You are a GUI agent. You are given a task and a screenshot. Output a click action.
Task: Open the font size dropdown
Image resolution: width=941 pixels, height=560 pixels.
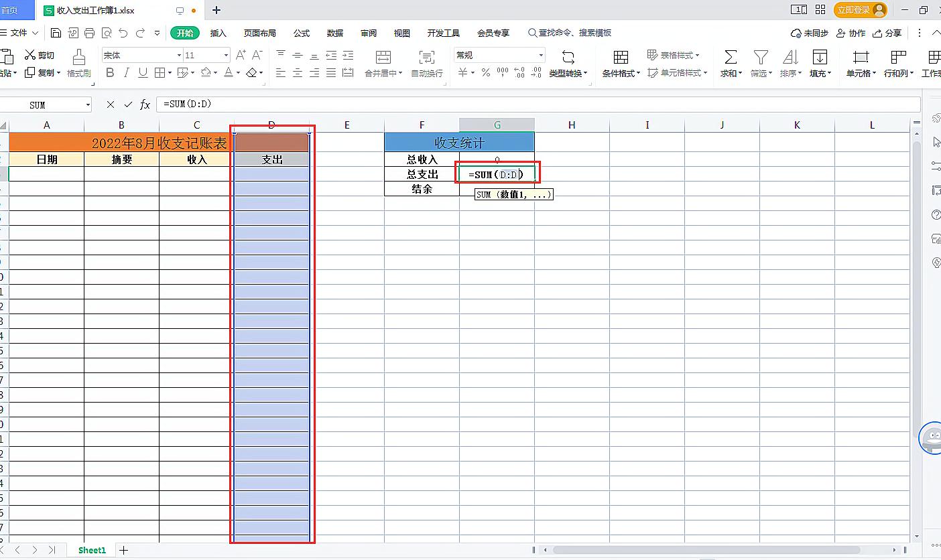point(228,54)
